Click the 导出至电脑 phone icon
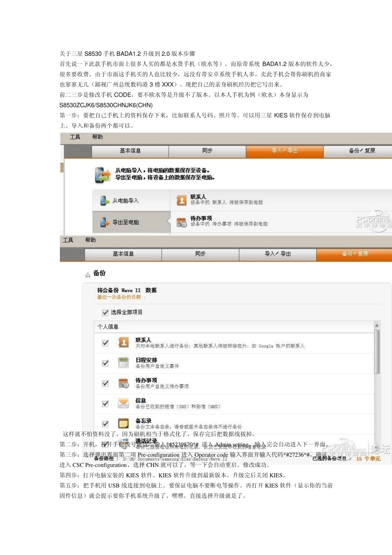 pyautogui.click(x=105, y=222)
